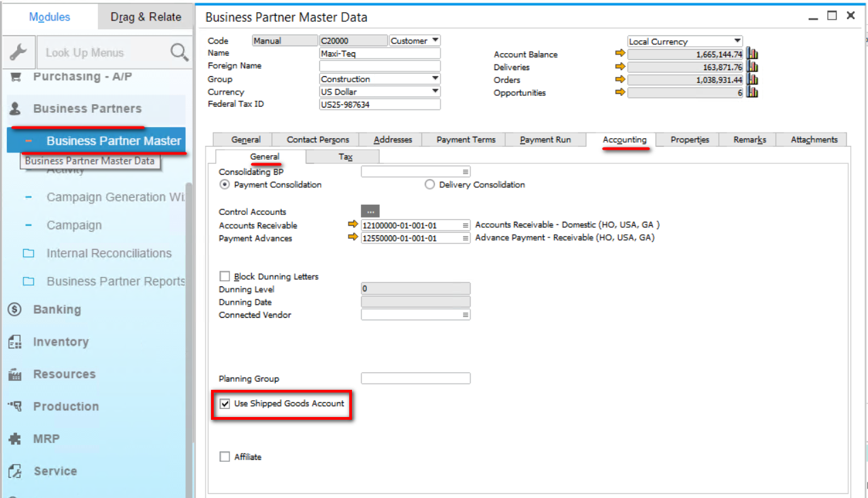The height and width of the screenshot is (498, 868).
Task: Click the wrench tools icon
Action: (19, 52)
